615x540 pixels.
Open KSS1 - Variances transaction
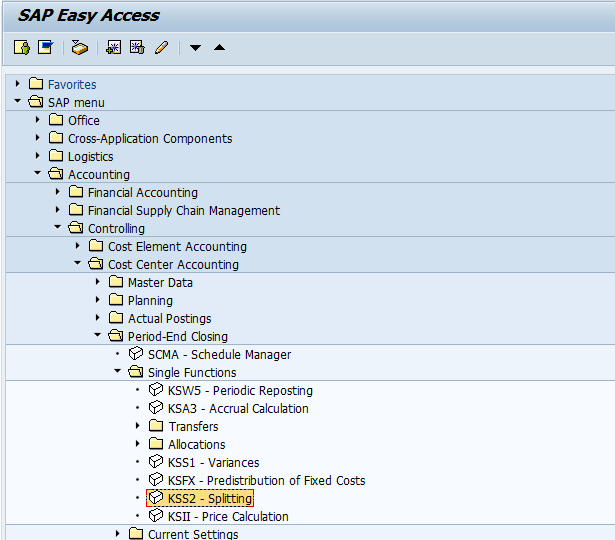(213, 463)
